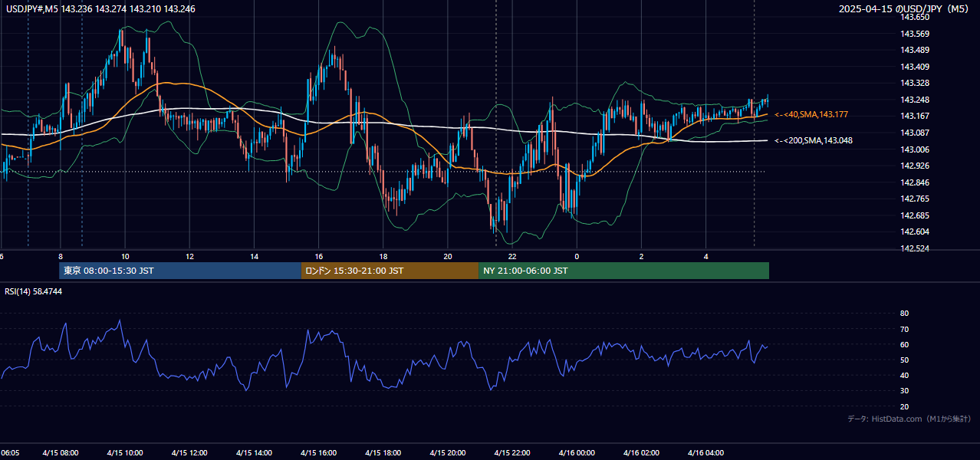
Task: Click price axis value 143.087
Action: 914,133
